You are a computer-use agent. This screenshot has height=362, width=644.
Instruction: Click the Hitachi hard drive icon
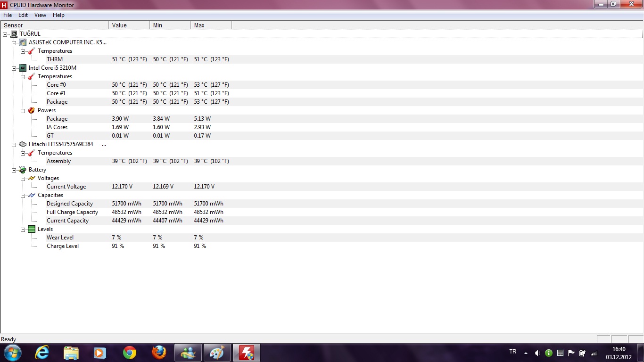click(23, 144)
